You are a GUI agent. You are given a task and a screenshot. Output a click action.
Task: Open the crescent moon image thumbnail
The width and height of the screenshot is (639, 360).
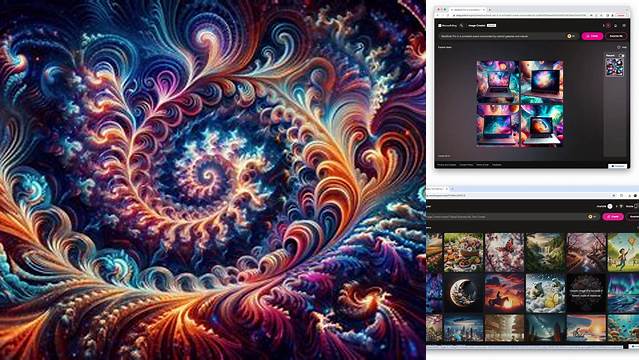463,293
